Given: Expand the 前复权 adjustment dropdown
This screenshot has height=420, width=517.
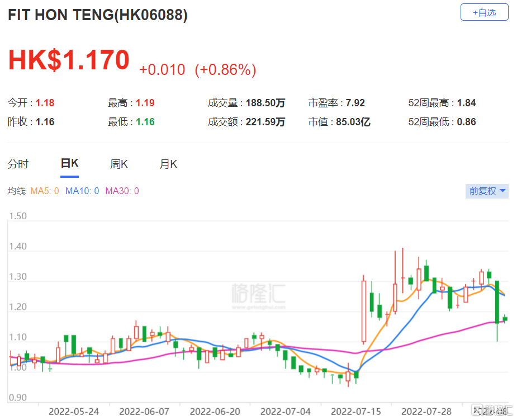Looking at the screenshot, I should coord(487,191).
